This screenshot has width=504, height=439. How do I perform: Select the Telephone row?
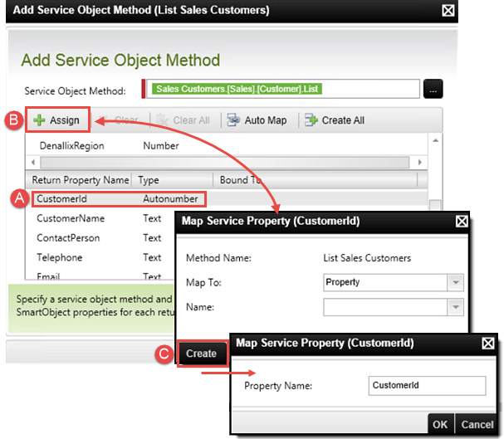[100, 257]
